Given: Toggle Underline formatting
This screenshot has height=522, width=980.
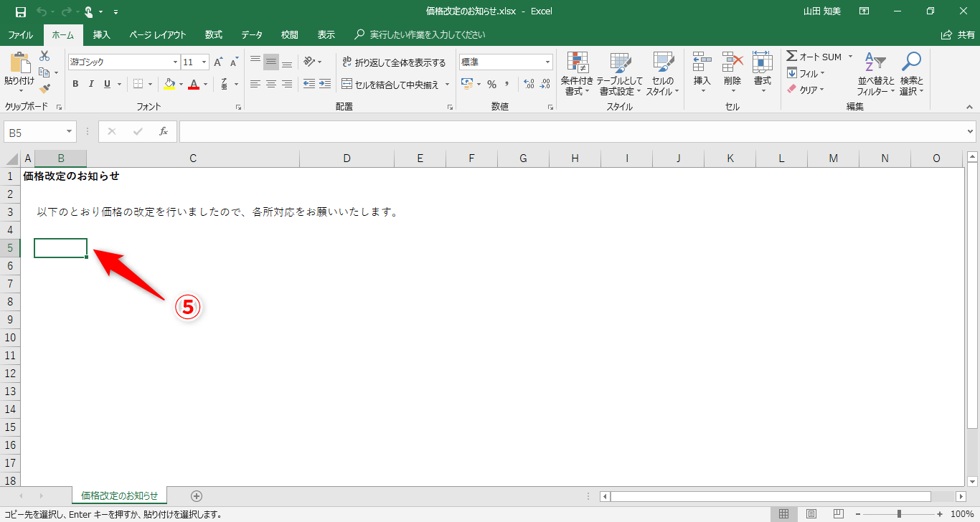Looking at the screenshot, I should 108,84.
